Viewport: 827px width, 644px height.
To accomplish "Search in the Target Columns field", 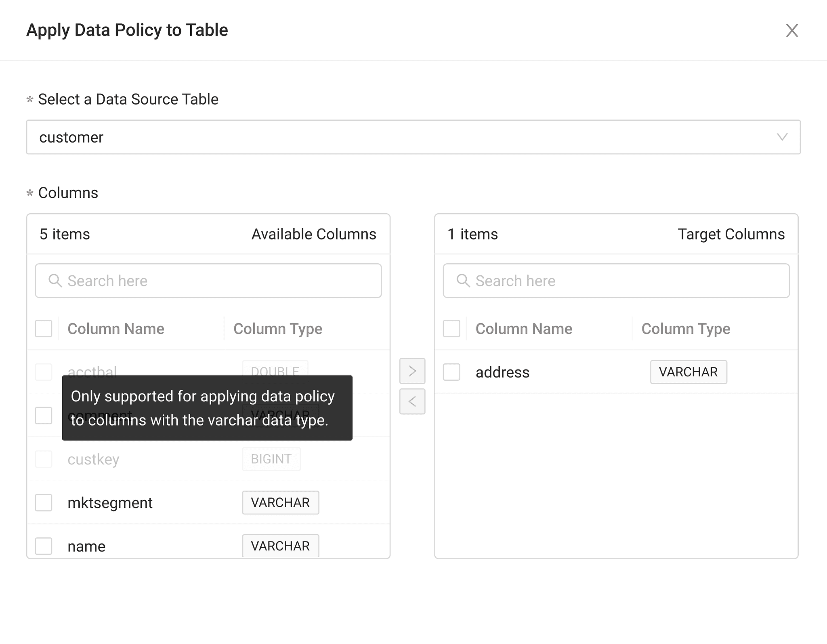I will [630, 281].
